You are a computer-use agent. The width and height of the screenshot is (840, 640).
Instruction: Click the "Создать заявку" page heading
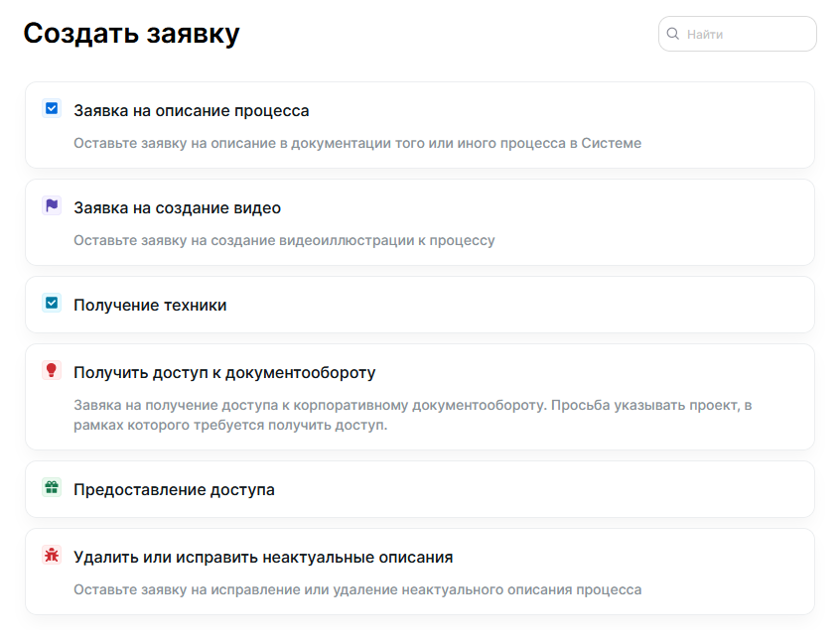click(132, 33)
